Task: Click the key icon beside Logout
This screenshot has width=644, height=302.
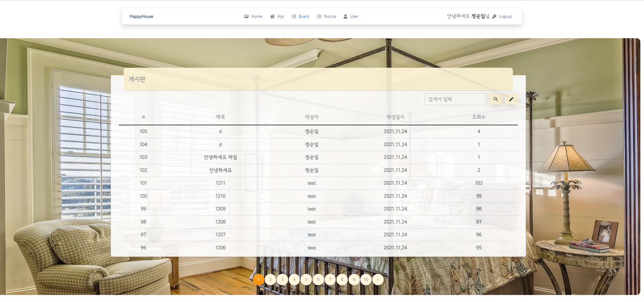Action: (x=495, y=16)
